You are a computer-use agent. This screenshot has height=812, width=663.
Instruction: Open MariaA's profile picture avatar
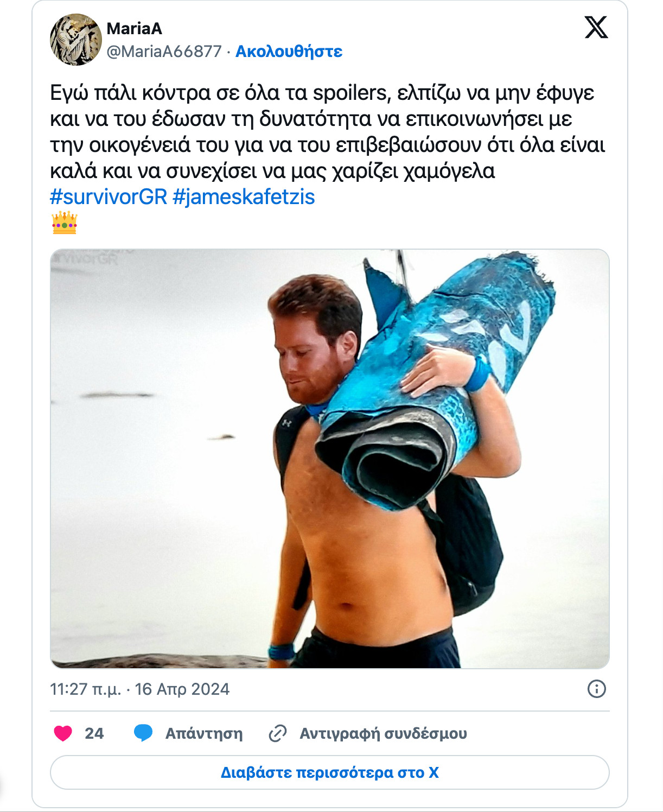[x=76, y=40]
